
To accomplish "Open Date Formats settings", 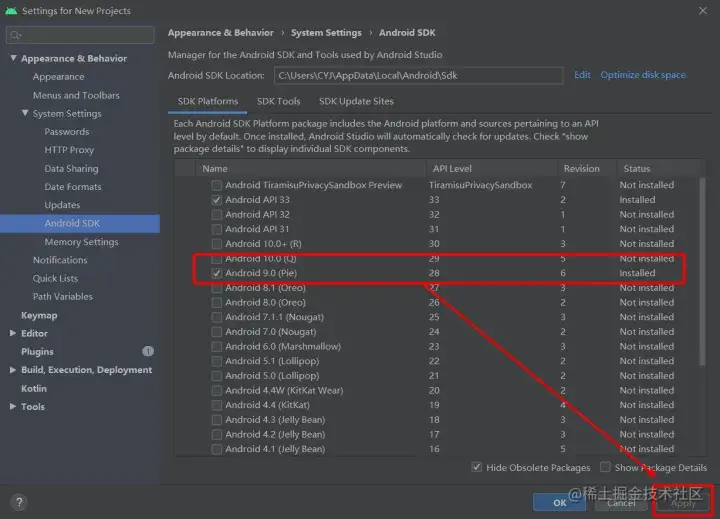I will 73,187.
